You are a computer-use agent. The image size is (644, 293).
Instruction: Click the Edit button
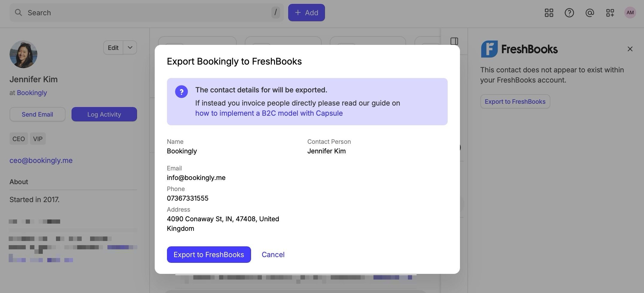click(113, 48)
